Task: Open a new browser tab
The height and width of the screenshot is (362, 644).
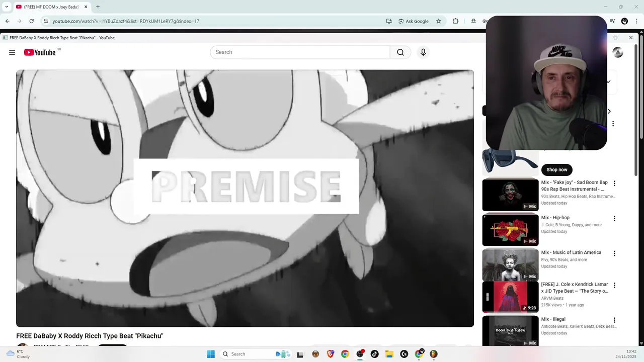Action: 98,7
